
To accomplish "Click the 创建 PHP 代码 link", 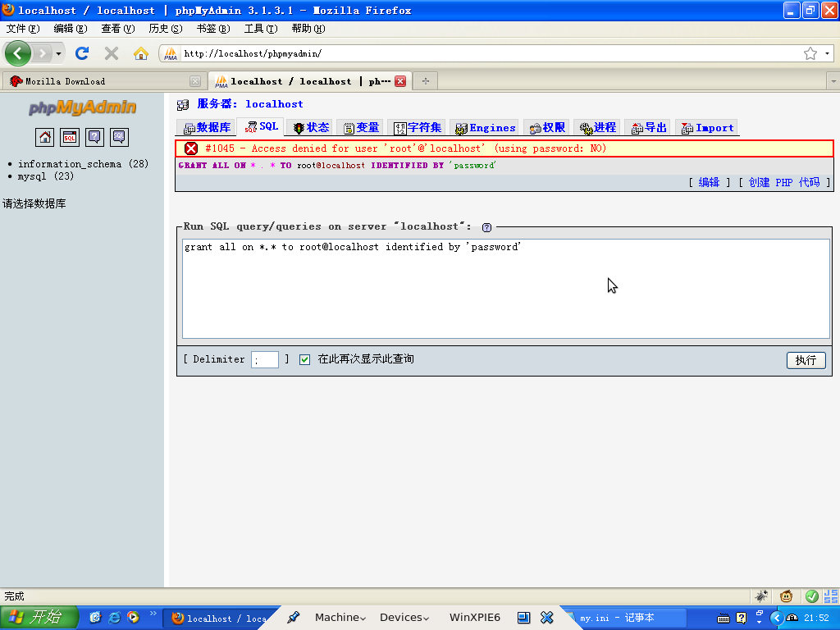I will 783,183.
